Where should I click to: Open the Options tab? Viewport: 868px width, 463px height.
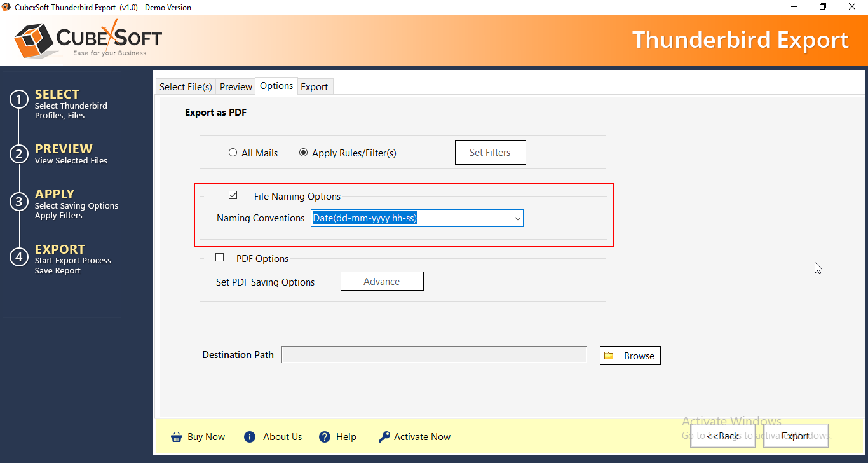point(276,86)
